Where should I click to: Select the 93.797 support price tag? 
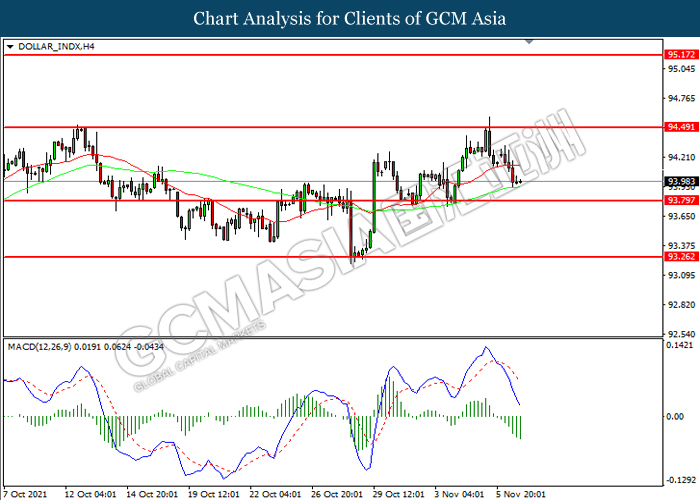(x=680, y=201)
